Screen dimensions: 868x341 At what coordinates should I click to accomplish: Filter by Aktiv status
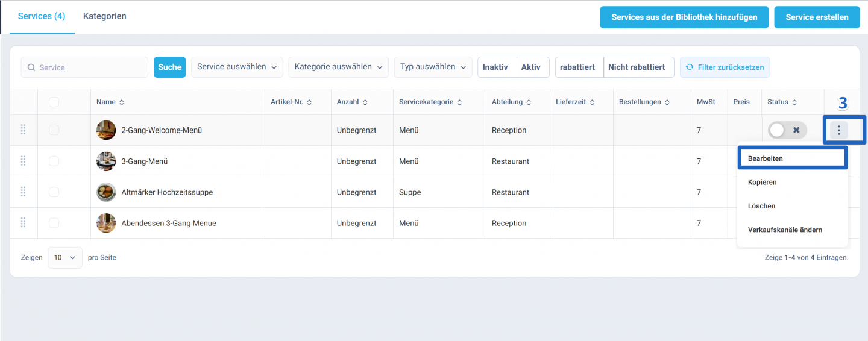point(533,67)
